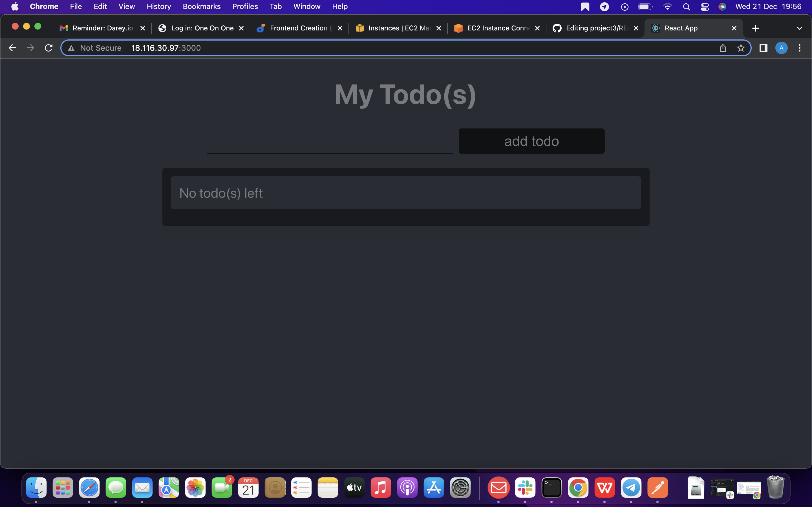This screenshot has height=507, width=812.
Task: Check the battery status icon in menu bar
Action: pyautogui.click(x=645, y=6)
